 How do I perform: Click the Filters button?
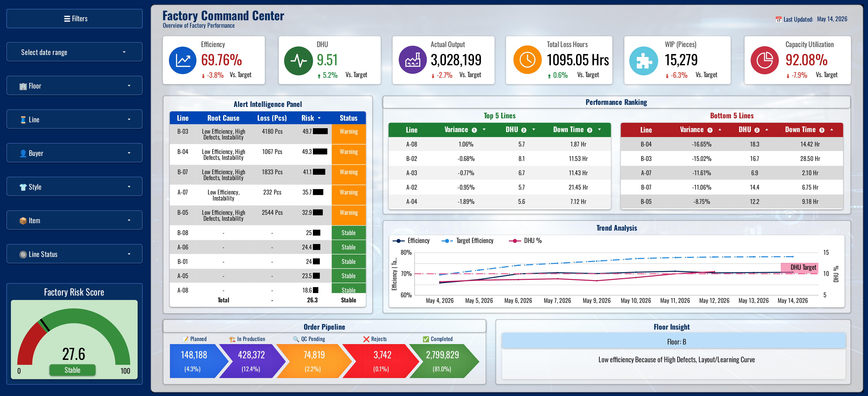tap(74, 19)
